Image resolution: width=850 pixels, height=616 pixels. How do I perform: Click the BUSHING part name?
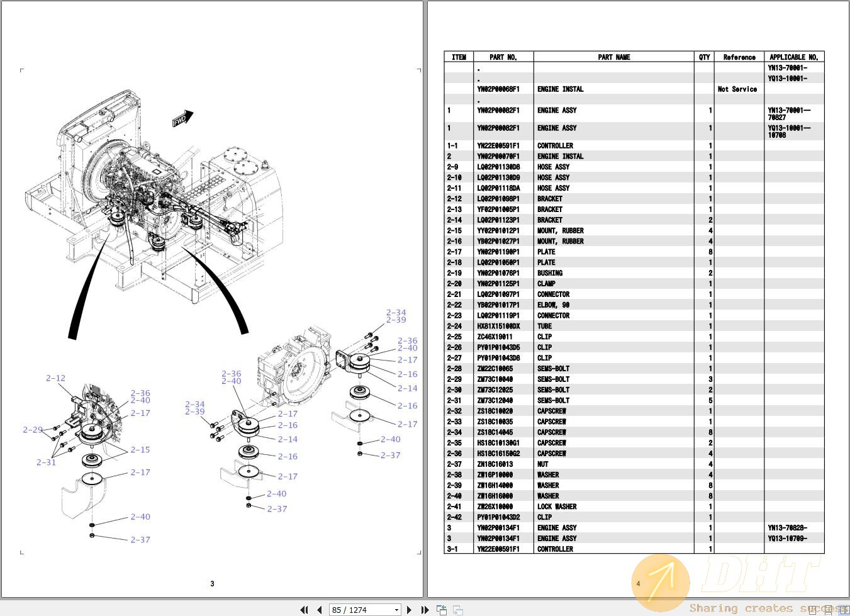tap(550, 273)
